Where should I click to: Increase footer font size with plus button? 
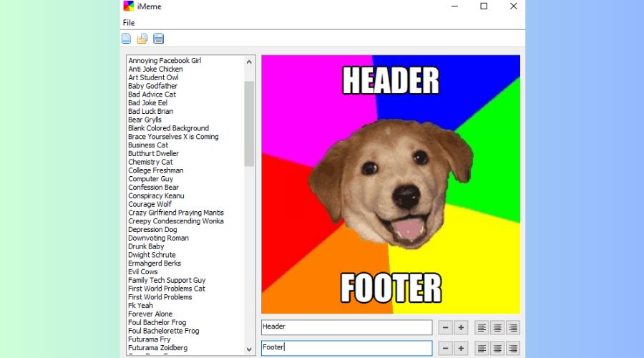click(461, 348)
